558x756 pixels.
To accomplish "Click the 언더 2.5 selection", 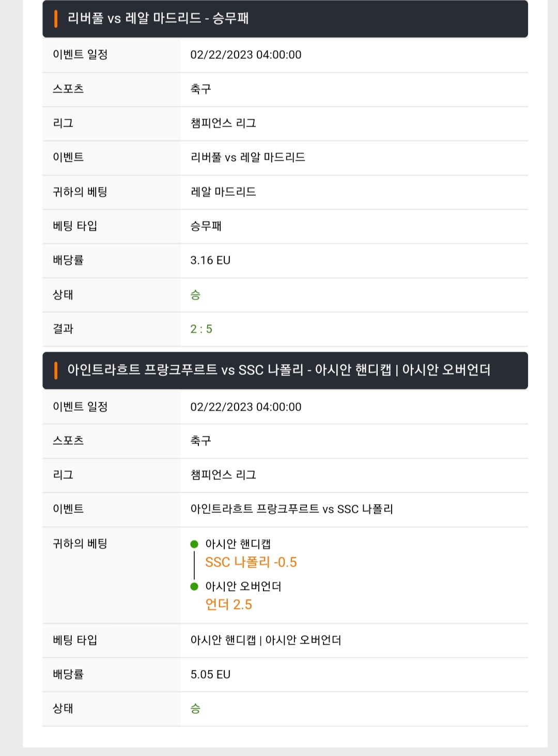I will tap(229, 605).
